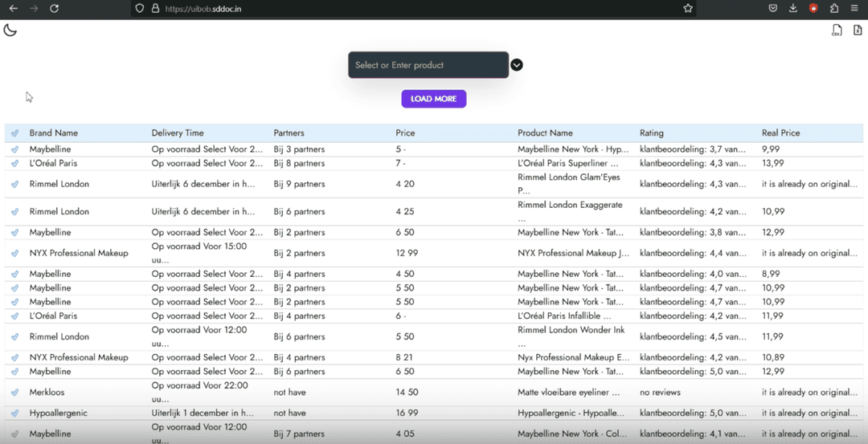Click the price cell 14 50
868x444 pixels.
pos(407,392)
